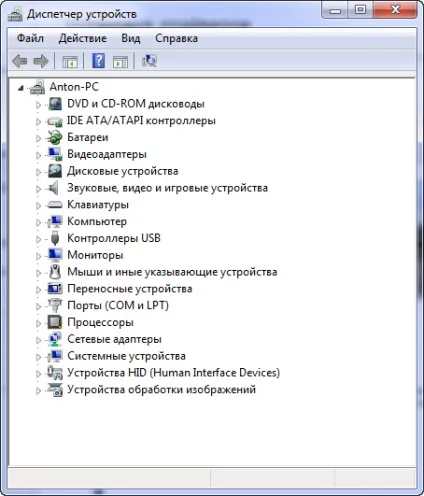Viewport: 424px width, 496px height.
Task: Expand the Сетевые адаптеры node
Action: [38, 340]
